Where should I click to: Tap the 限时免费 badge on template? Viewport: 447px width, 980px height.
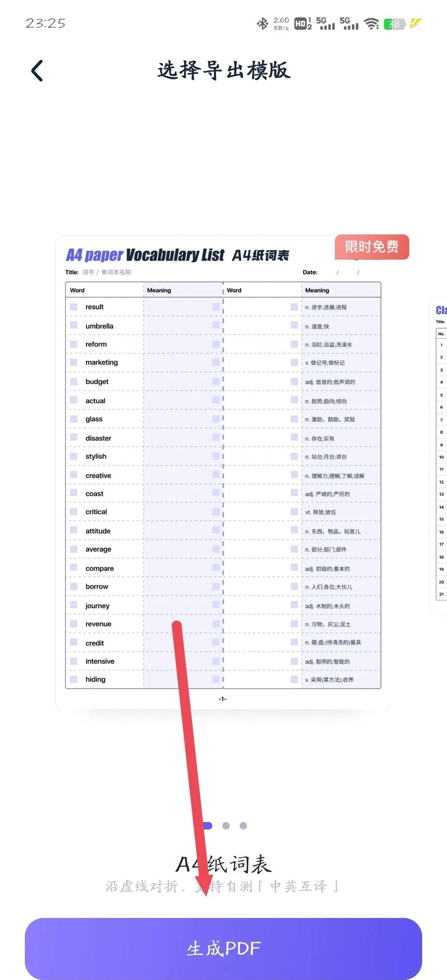[x=371, y=247]
